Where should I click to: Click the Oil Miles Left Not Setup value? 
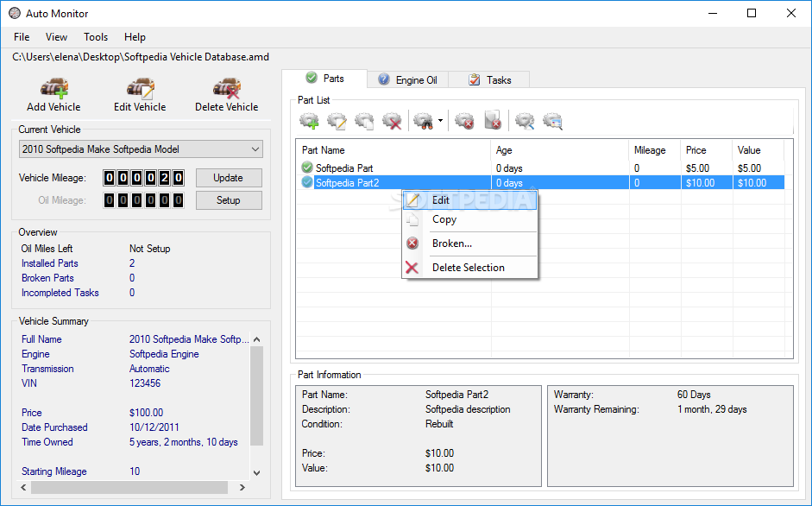click(149, 249)
